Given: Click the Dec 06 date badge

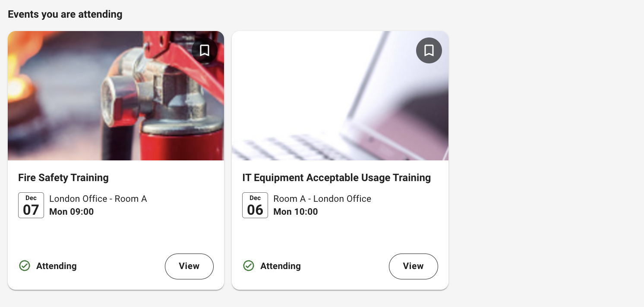Looking at the screenshot, I should point(255,205).
